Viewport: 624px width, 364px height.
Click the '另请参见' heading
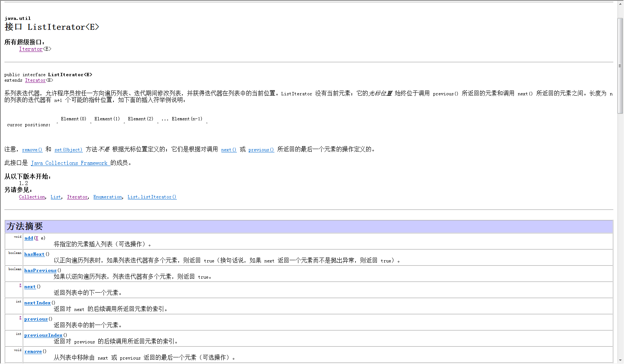(x=18, y=190)
